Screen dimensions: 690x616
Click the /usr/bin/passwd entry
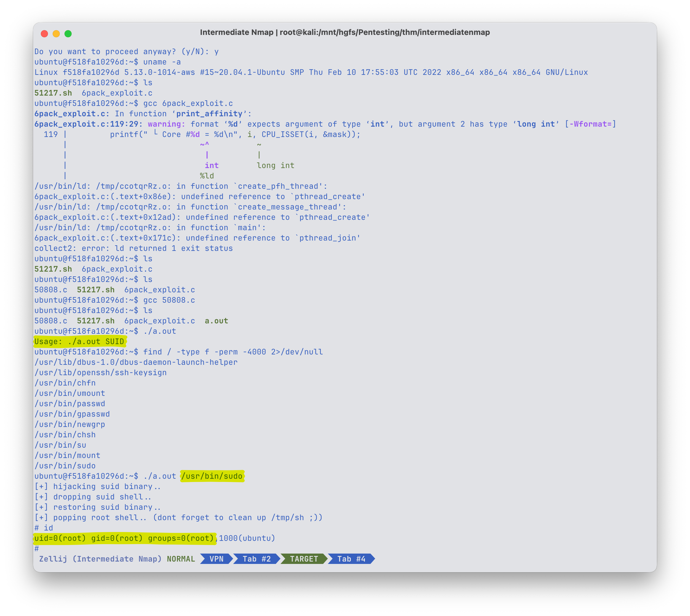pyautogui.click(x=70, y=404)
